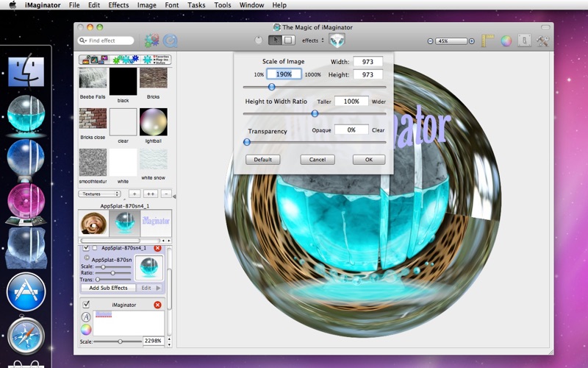Expand the Edit arrow in AppSplat layer
This screenshot has height=368, width=588.
pos(159,288)
